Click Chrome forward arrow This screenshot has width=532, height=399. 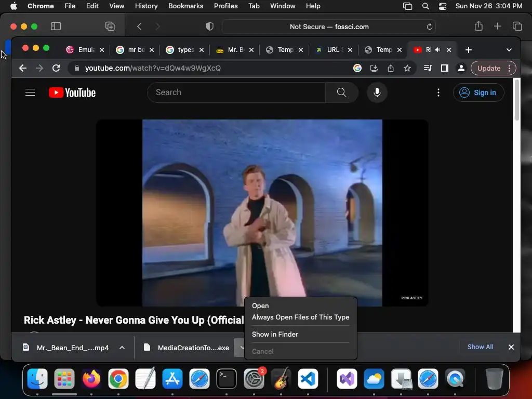39,68
